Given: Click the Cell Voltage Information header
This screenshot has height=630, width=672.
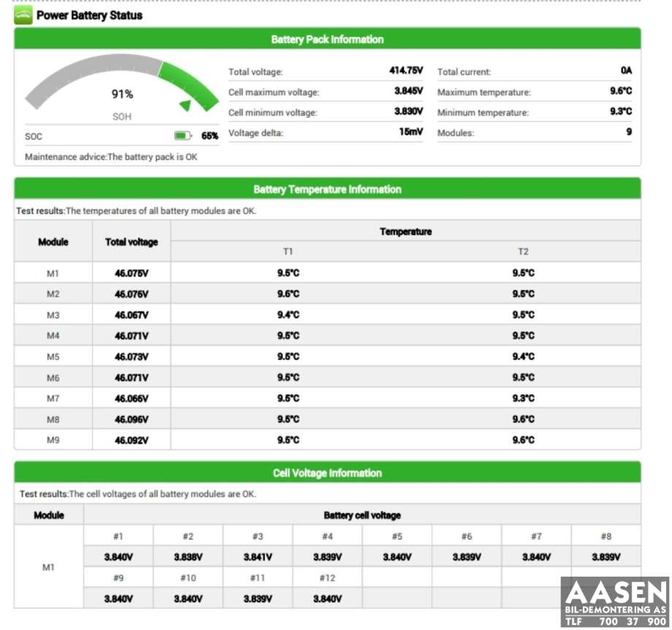Looking at the screenshot, I should pyautogui.click(x=327, y=473).
